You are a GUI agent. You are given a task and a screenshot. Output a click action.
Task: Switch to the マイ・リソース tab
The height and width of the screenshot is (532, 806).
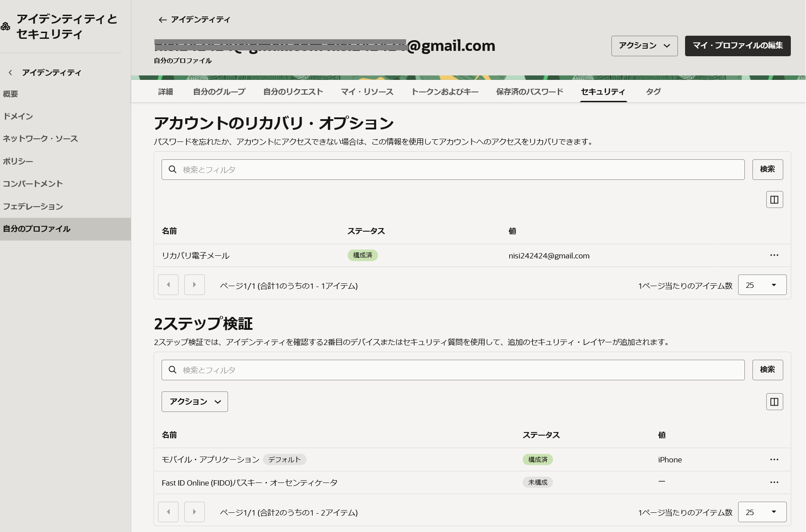(367, 91)
